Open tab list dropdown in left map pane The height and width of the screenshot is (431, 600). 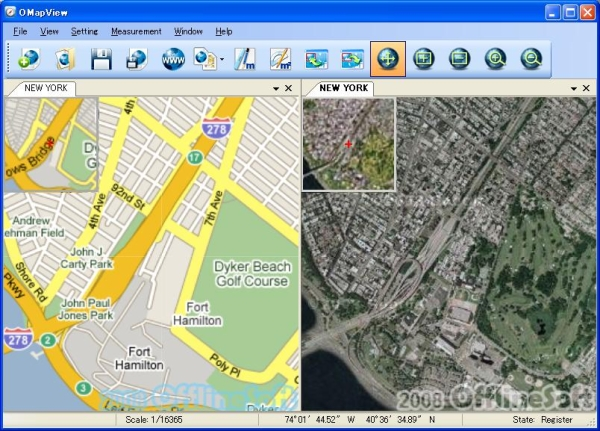pyautogui.click(x=276, y=88)
